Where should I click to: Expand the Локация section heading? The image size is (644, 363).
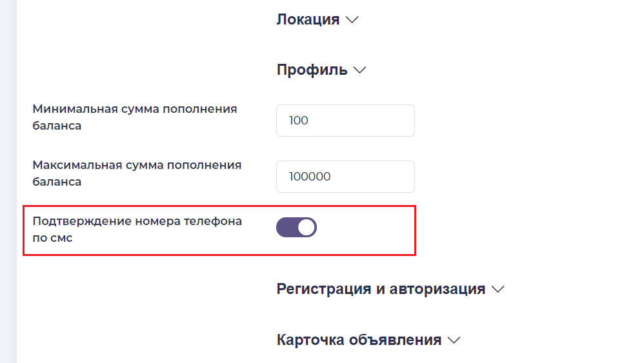point(308,19)
